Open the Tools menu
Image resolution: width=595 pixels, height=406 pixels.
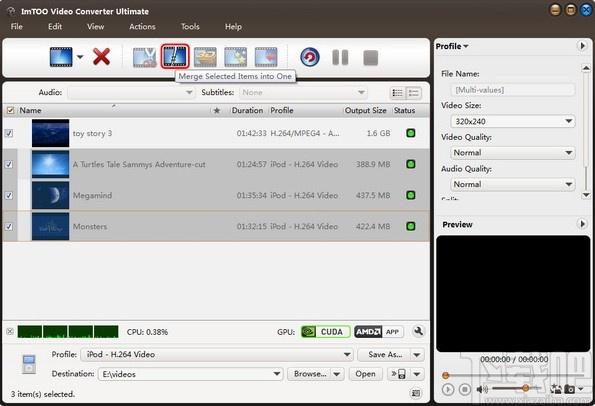(x=190, y=27)
